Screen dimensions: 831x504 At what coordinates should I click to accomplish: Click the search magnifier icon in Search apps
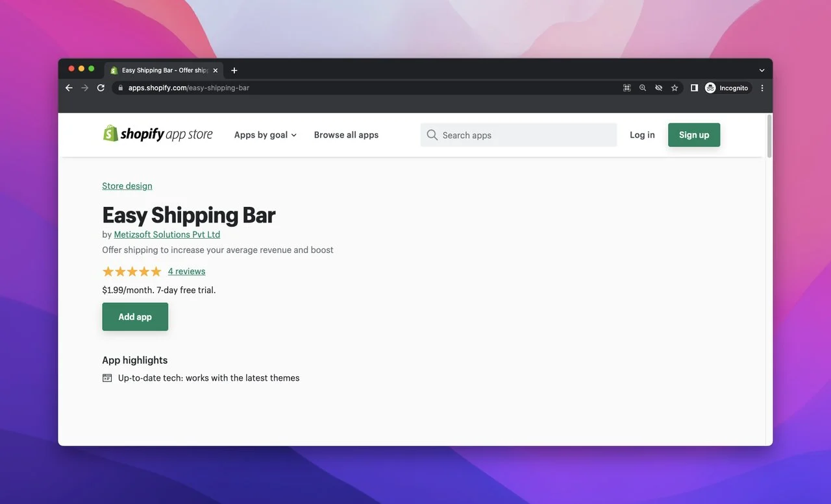pos(432,135)
